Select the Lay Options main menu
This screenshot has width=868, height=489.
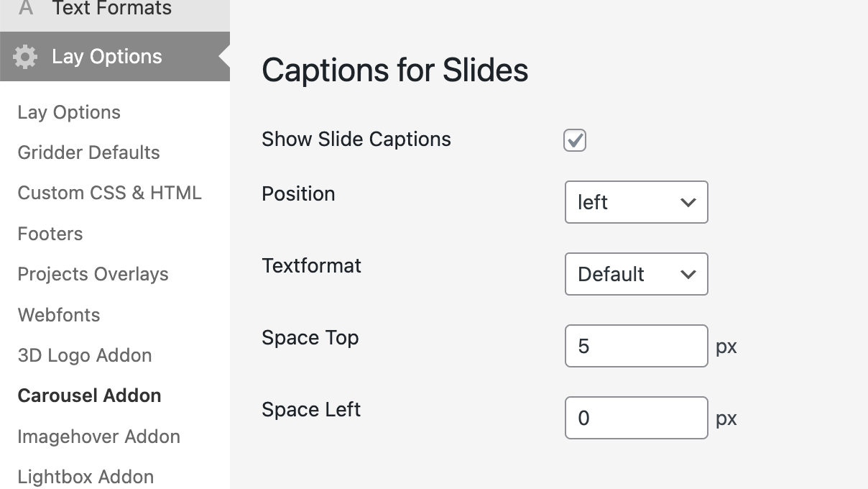(x=107, y=57)
